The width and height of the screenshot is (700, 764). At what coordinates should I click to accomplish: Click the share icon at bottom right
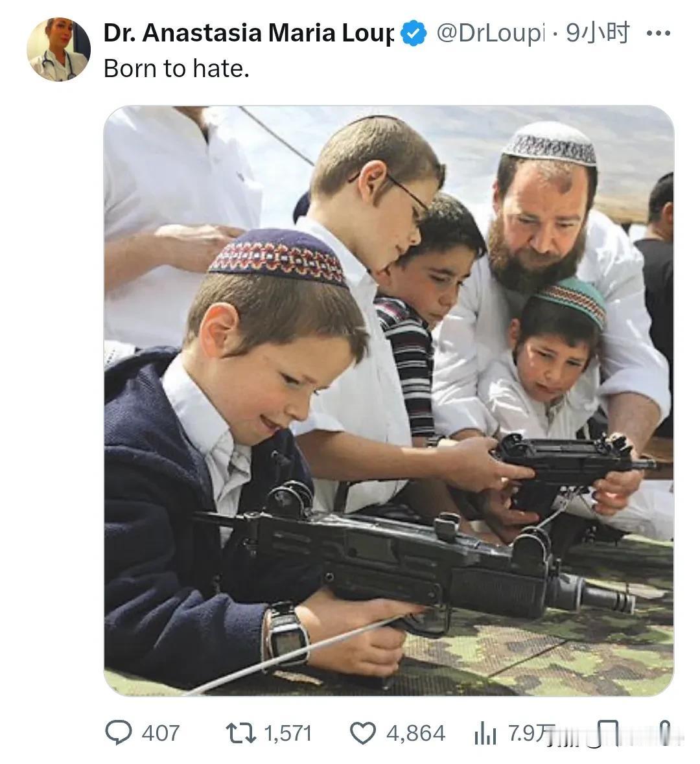pyautogui.click(x=666, y=732)
